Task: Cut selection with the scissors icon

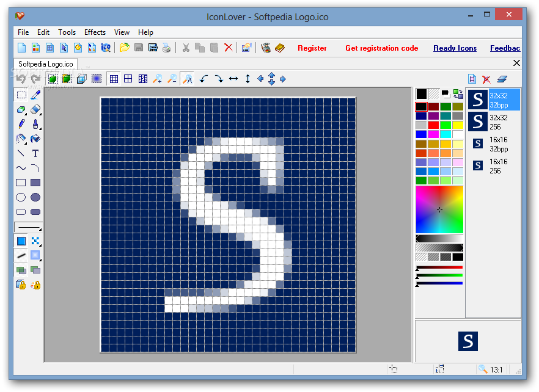Action: coord(186,48)
